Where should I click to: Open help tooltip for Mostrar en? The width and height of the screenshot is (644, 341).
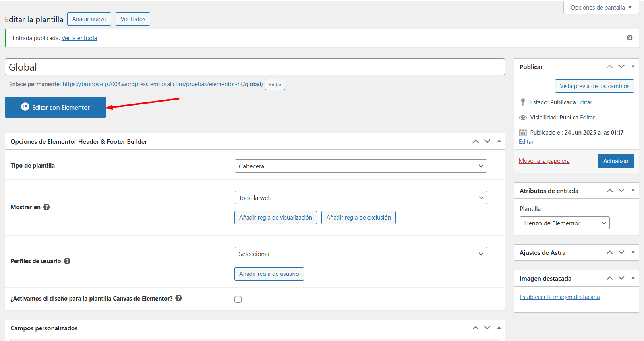click(x=46, y=207)
